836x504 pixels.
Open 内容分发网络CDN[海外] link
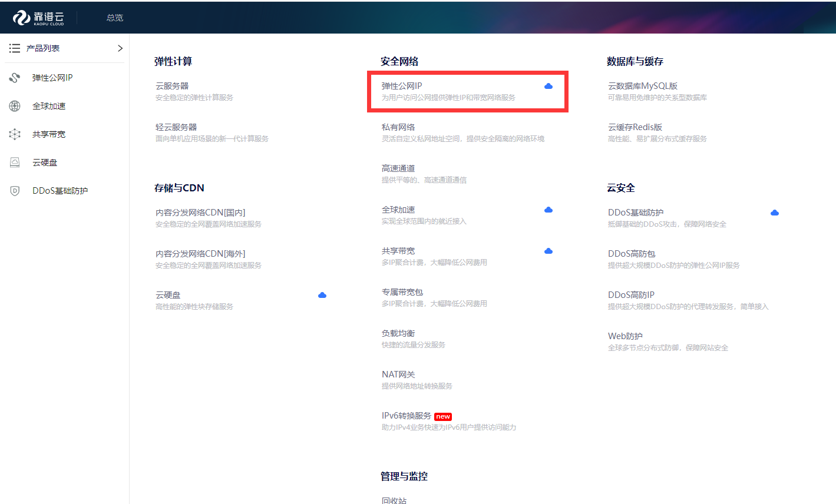[200, 254]
